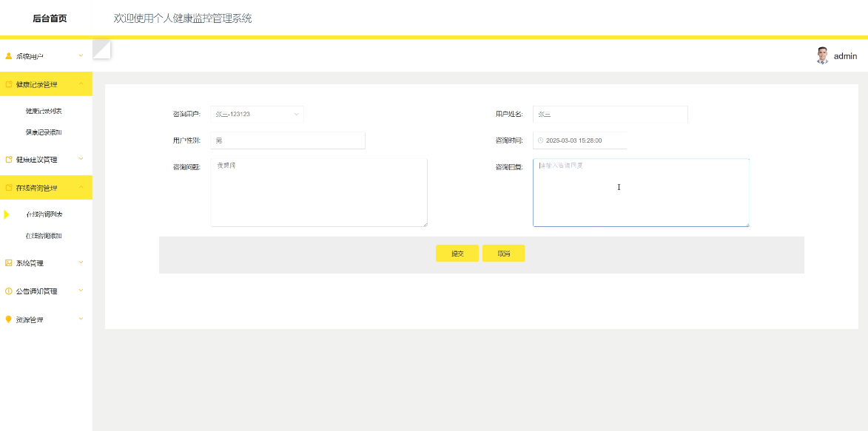Image resolution: width=868 pixels, height=431 pixels.
Task: Click the 系统用户 user icon in sidebar
Action: (8, 55)
